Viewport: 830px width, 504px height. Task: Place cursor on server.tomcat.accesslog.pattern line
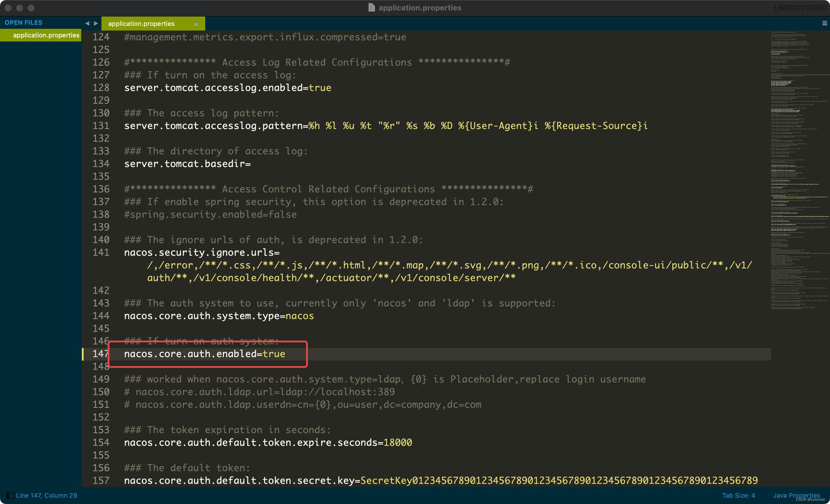[386, 126]
